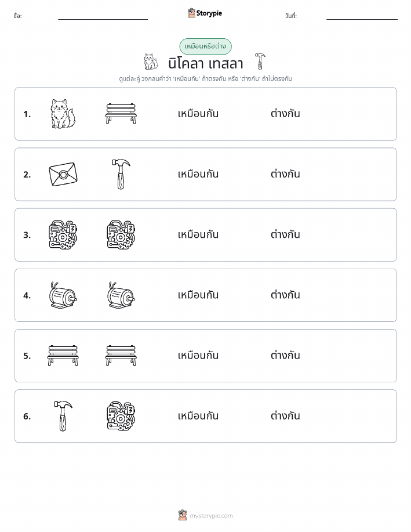The image size is (411, 532).
Task: Click the first circuit gear picture in row 3
Action: pos(63,235)
